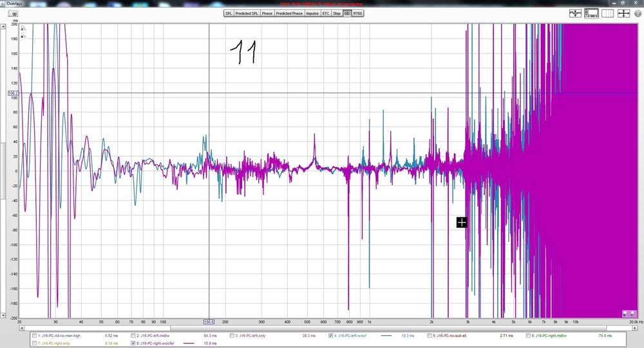This screenshot has width=644, height=348.
Task: Capture the graph with the camera icon
Action: coord(13,14)
